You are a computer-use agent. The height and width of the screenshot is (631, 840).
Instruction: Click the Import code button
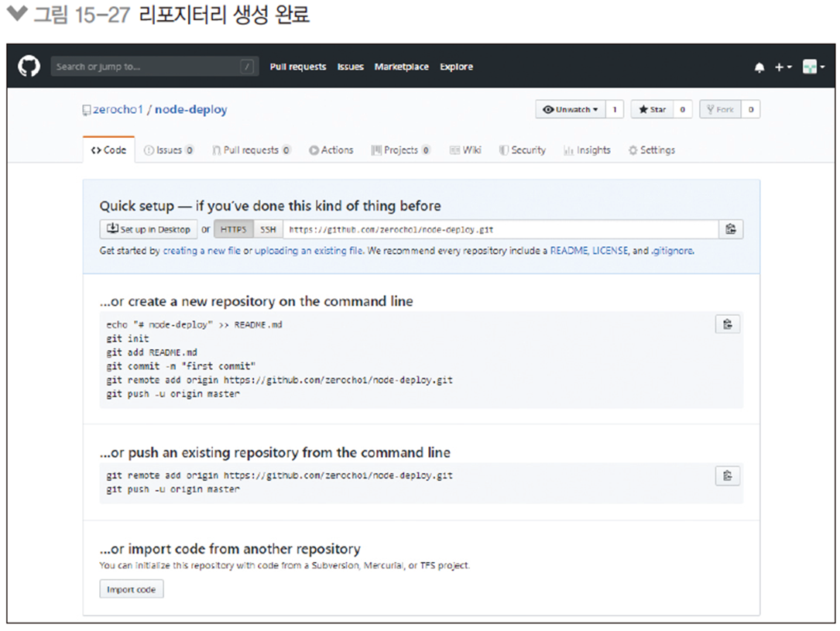(x=132, y=589)
